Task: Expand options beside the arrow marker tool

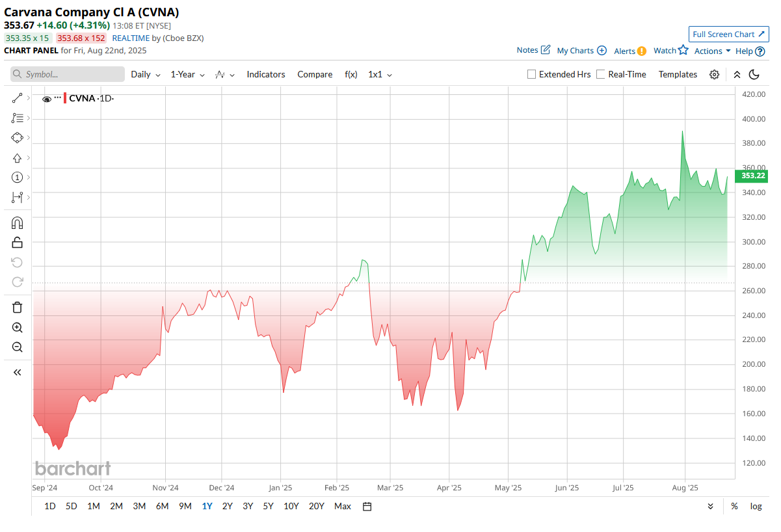Action: pos(28,158)
